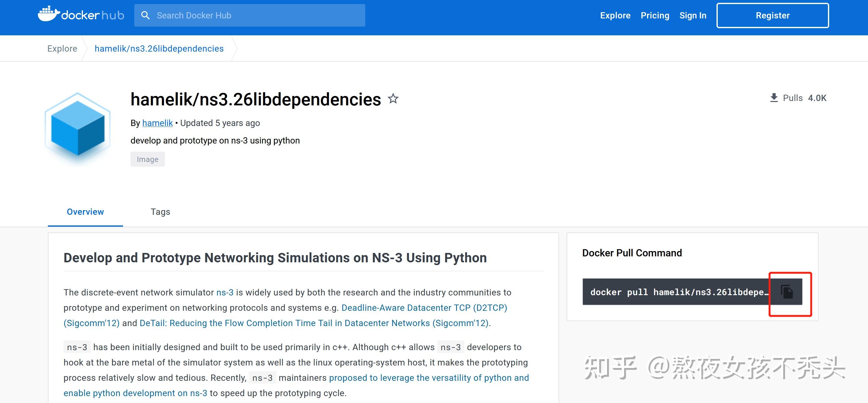Click the Docker Pull Command heading

coord(632,253)
